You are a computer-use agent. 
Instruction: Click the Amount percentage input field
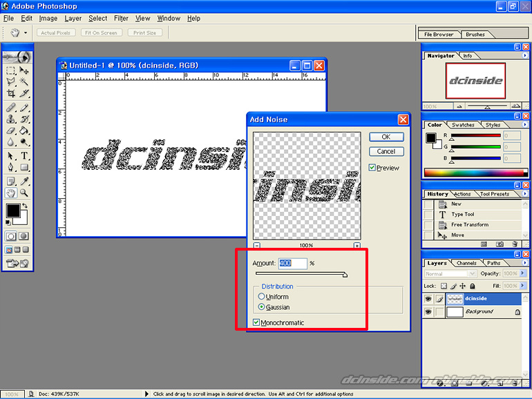click(x=293, y=263)
